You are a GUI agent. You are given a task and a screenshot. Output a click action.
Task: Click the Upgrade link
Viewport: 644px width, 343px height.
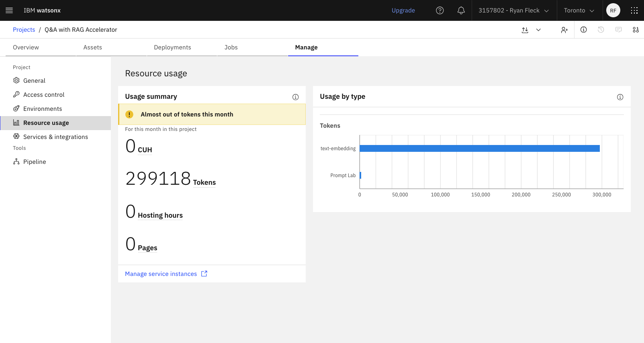click(403, 10)
